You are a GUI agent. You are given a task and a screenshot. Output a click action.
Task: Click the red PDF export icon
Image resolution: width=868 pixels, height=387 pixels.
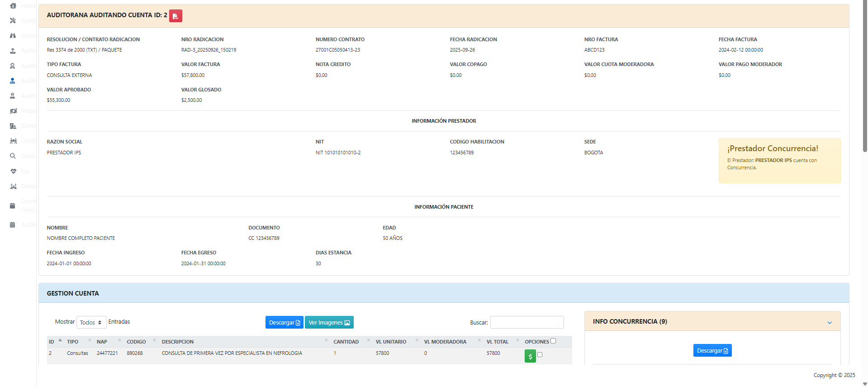point(175,16)
